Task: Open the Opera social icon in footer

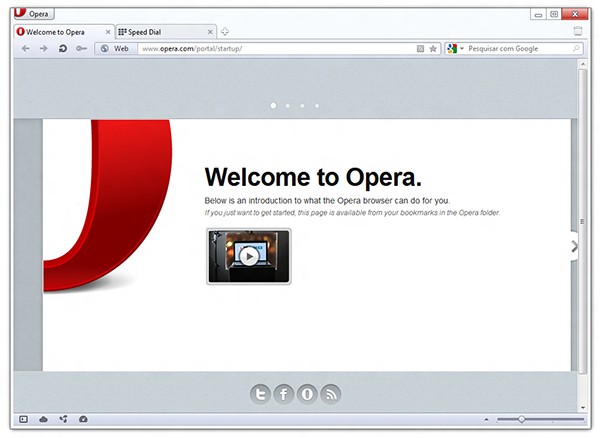Action: (x=307, y=394)
